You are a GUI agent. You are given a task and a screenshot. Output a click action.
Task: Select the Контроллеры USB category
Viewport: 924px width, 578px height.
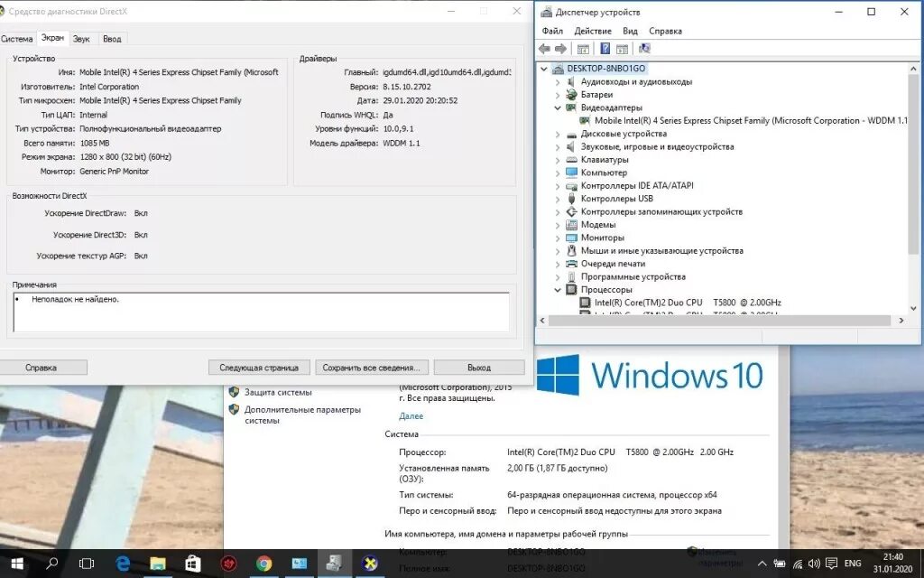(x=617, y=198)
